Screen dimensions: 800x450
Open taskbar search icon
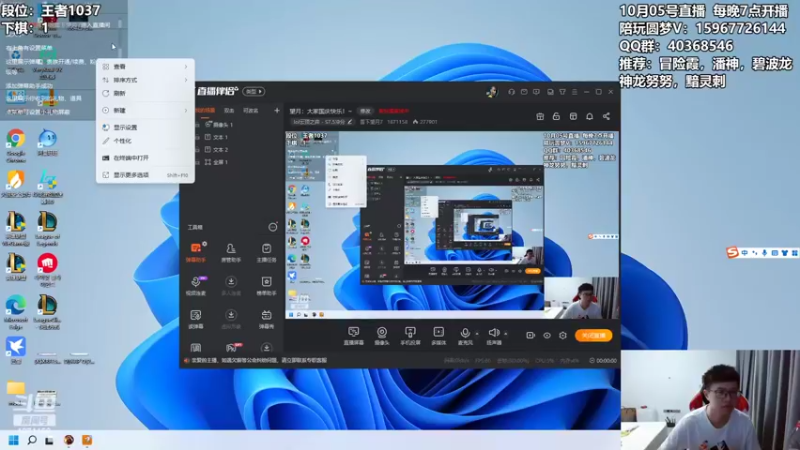pos(32,440)
